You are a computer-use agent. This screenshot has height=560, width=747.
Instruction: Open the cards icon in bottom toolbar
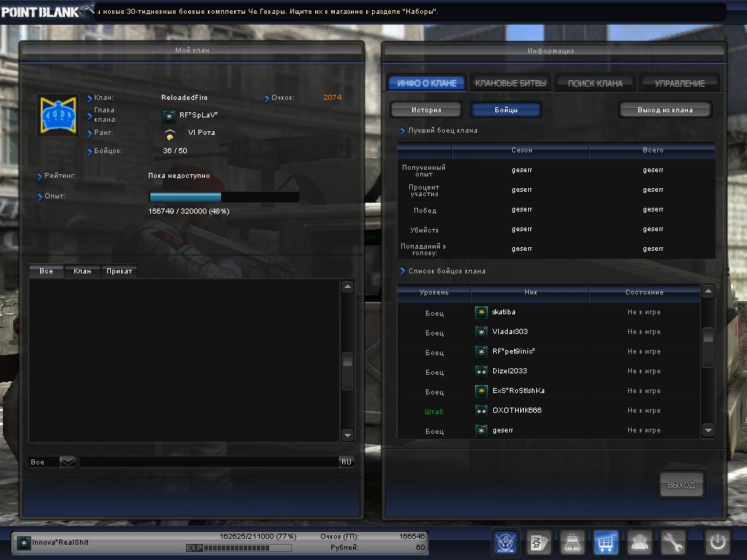(539, 542)
